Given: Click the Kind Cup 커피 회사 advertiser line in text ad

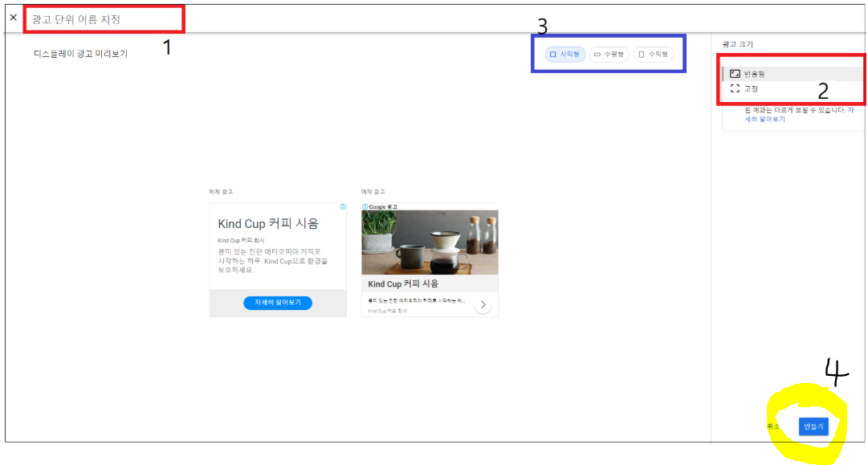Looking at the screenshot, I should [242, 240].
